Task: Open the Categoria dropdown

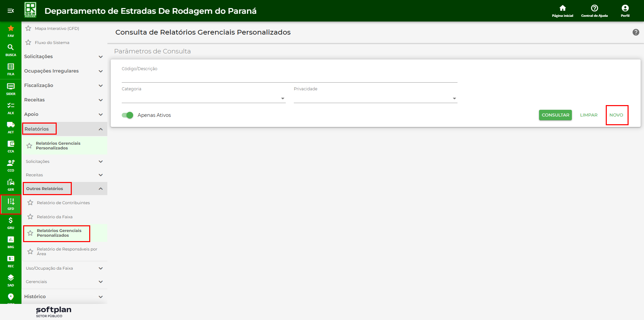Action: 203,98
